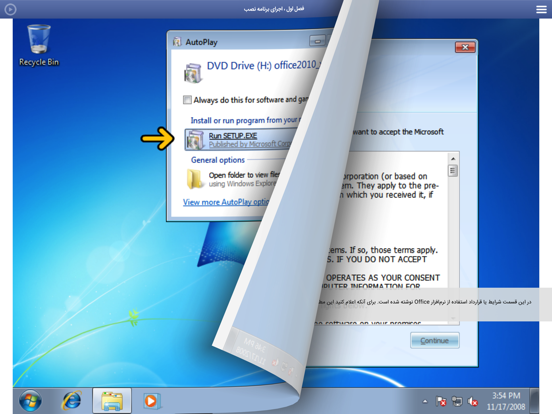The height and width of the screenshot is (414, 552).
Task: Open Windows Explorer from taskbar
Action: coord(112,401)
